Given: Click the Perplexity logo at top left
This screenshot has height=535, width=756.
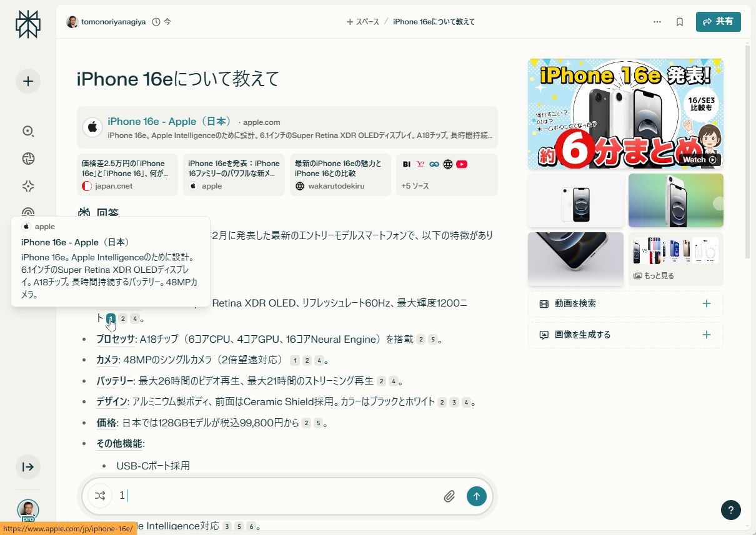Looking at the screenshot, I should tap(27, 24).
